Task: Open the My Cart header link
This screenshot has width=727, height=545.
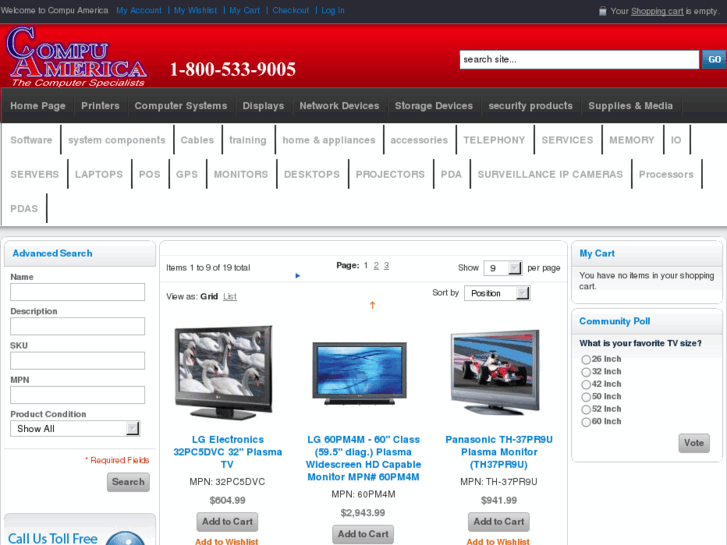Action: pos(244,11)
